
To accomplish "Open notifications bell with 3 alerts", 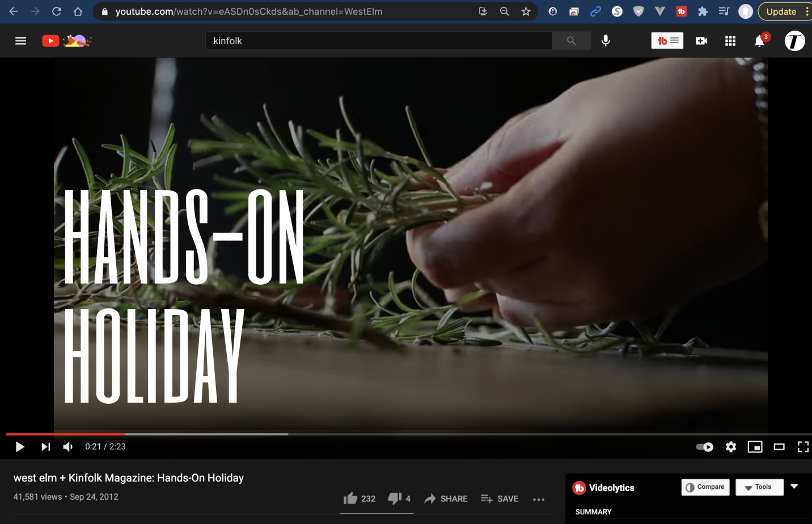I will pyautogui.click(x=760, y=41).
